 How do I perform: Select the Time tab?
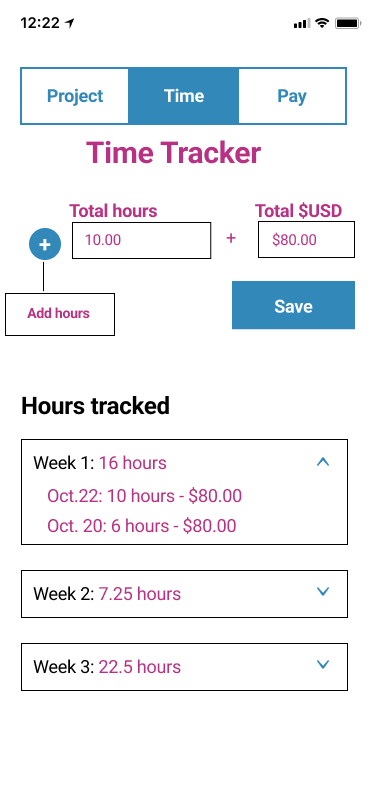tap(184, 96)
